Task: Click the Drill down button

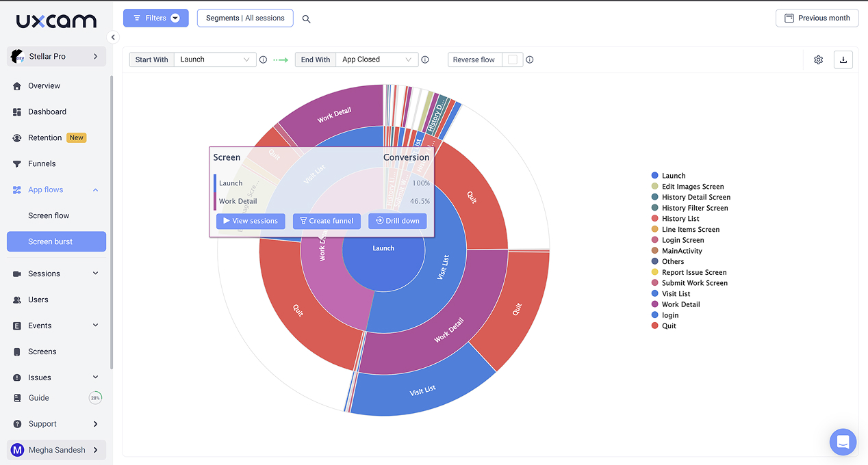Action: [x=397, y=221]
